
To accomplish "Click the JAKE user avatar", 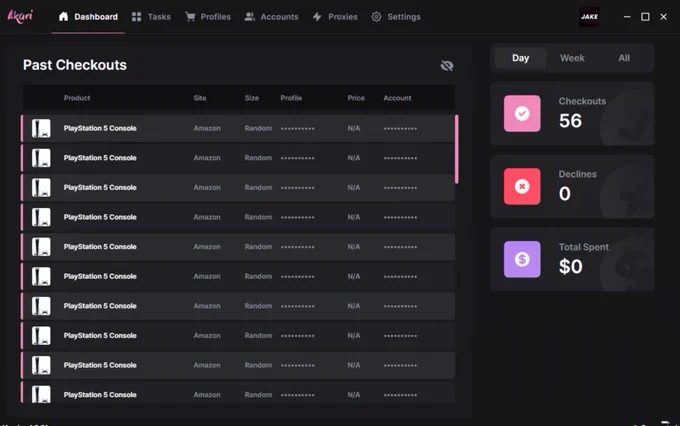I will (x=589, y=17).
